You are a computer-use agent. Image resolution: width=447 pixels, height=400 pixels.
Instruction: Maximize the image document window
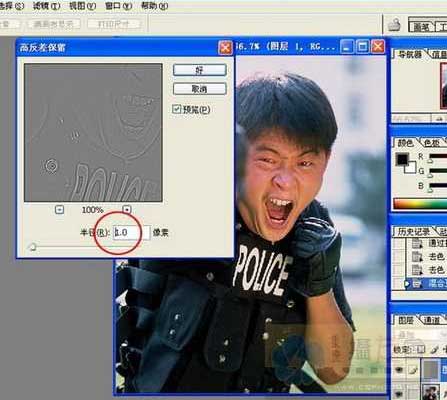pos(362,46)
